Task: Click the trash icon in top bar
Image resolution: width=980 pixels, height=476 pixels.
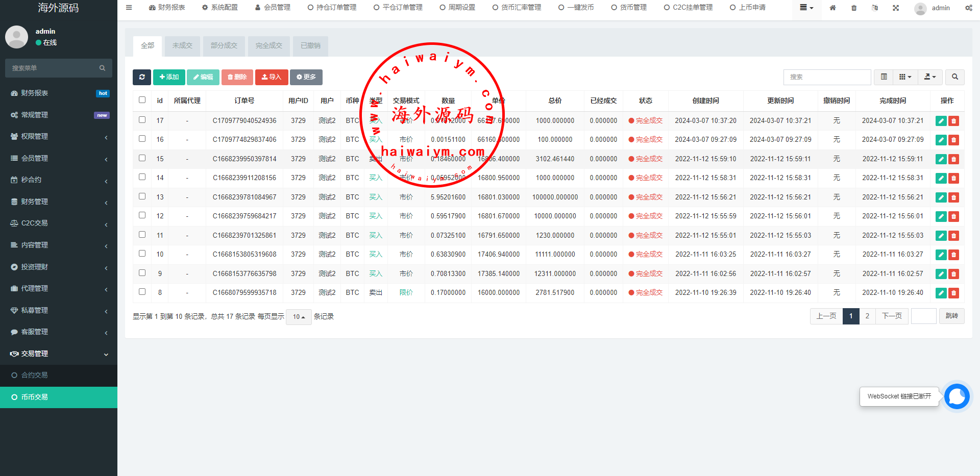Action: pyautogui.click(x=854, y=8)
